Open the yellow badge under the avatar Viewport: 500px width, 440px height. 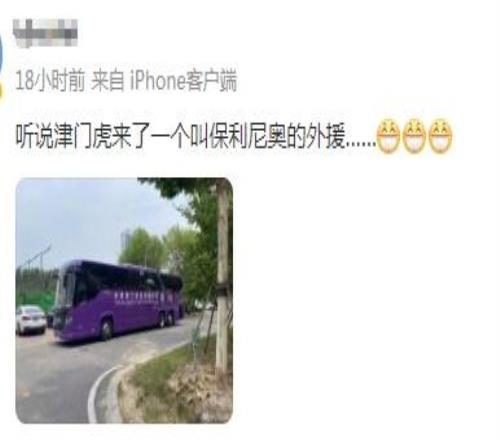click(x=1, y=90)
